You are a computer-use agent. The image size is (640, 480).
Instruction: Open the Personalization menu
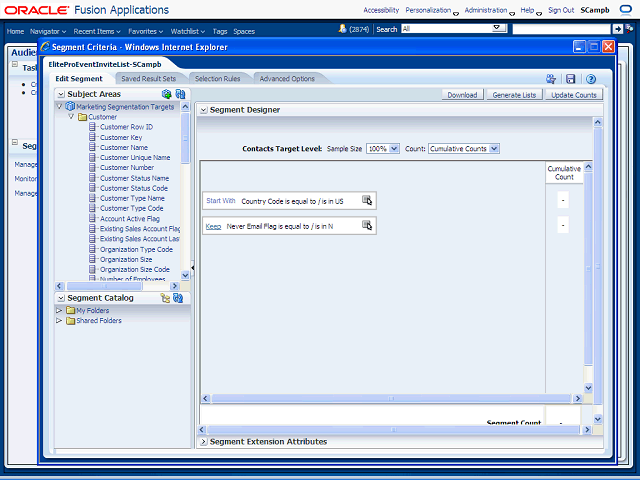(x=431, y=10)
